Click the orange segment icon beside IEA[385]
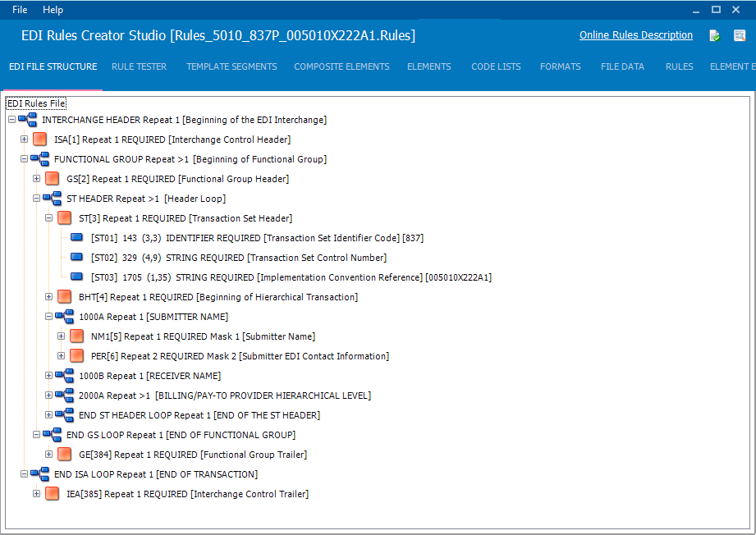The image size is (756, 535). point(52,493)
